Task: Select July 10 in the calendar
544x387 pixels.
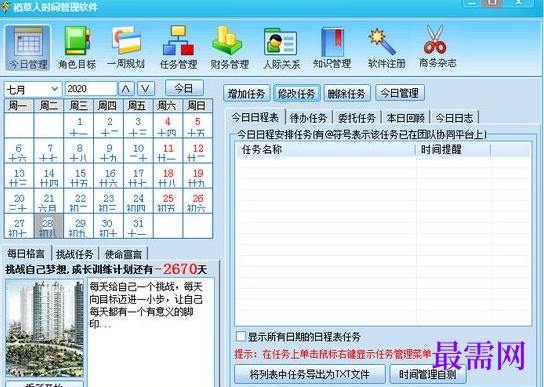Action: click(138, 151)
